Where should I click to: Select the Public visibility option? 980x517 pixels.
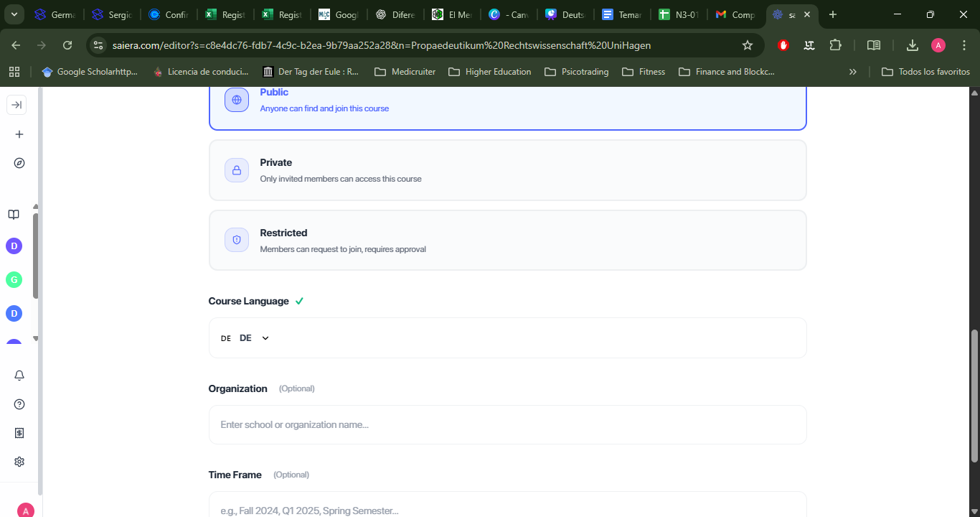(x=507, y=101)
